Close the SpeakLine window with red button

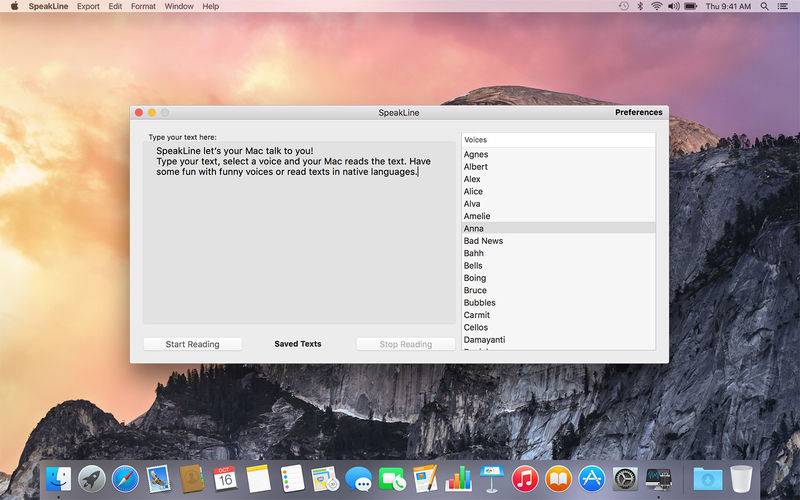(x=139, y=112)
